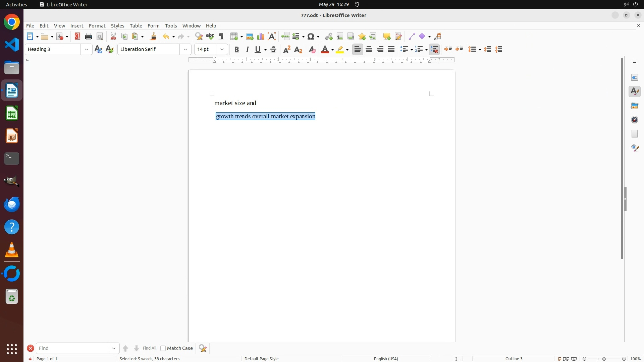Enable the Match Case checkbox

point(163,348)
